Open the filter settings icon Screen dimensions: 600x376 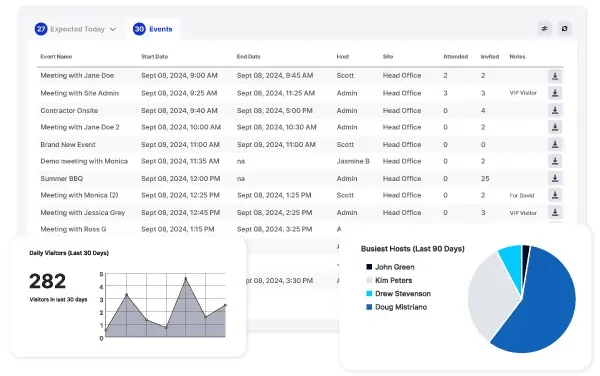click(545, 29)
